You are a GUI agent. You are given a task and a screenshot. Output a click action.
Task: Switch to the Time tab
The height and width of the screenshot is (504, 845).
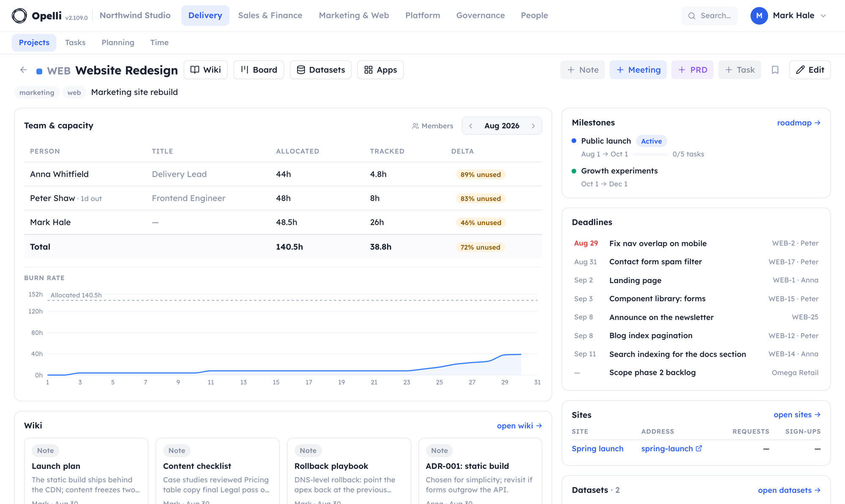click(159, 42)
